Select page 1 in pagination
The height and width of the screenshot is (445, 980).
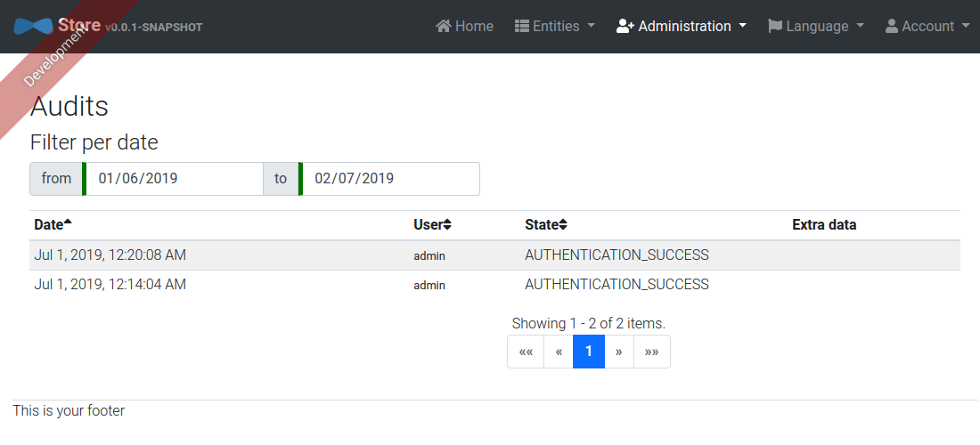click(589, 352)
